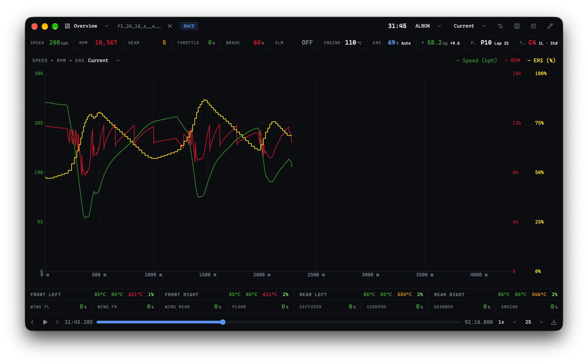The image size is (588, 364).
Task: Click the 92:16.800 total duration
Action: tap(478, 322)
